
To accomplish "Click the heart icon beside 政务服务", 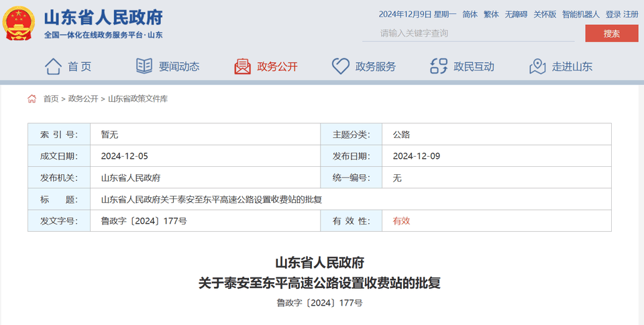I will point(341,66).
